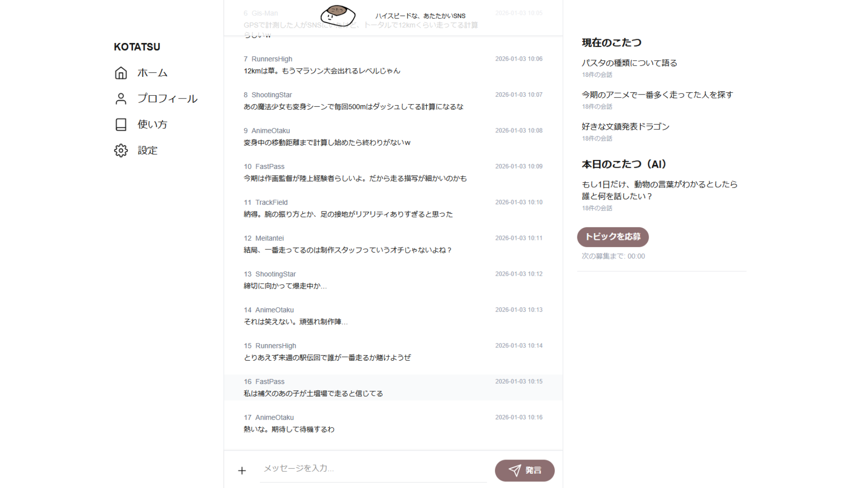Open the プロフィール menu item
Screen dimensions: 868x488
pyautogui.click(x=167, y=99)
